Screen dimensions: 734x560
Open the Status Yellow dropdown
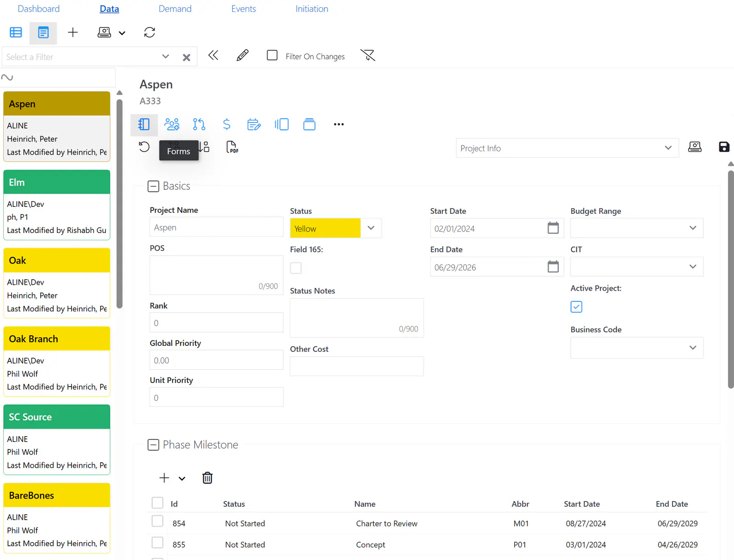coord(371,228)
